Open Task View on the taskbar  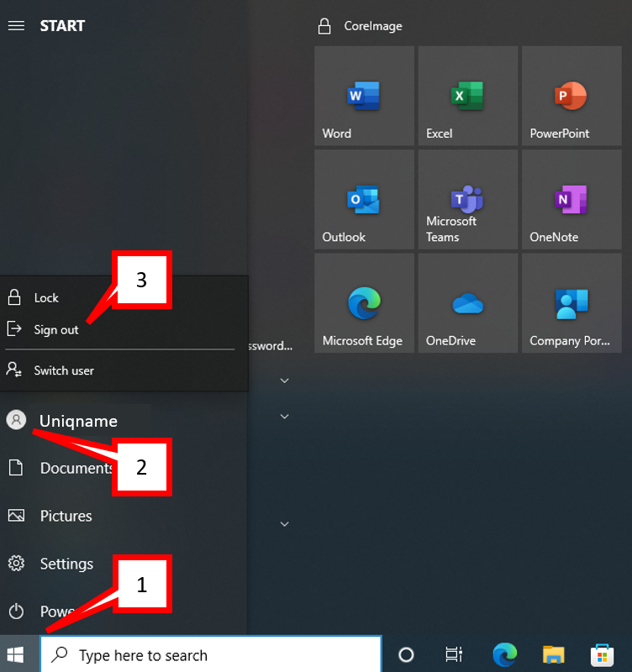pos(454,654)
